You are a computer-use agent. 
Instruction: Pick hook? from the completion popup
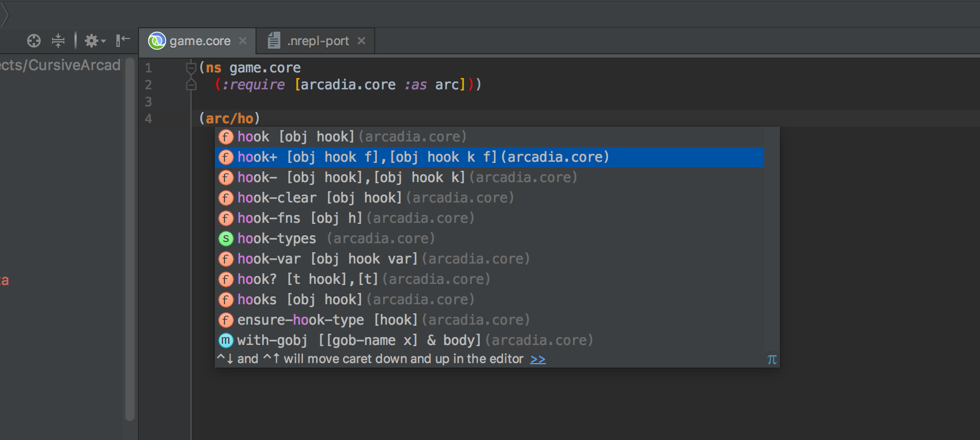click(x=489, y=279)
